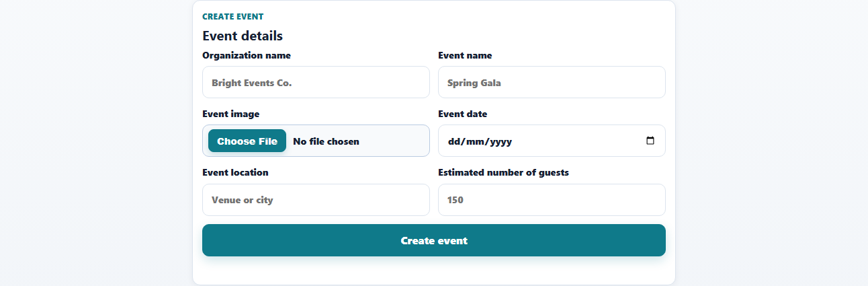Focus the Estimated number of guests field
The width and height of the screenshot is (868, 286).
tap(552, 200)
